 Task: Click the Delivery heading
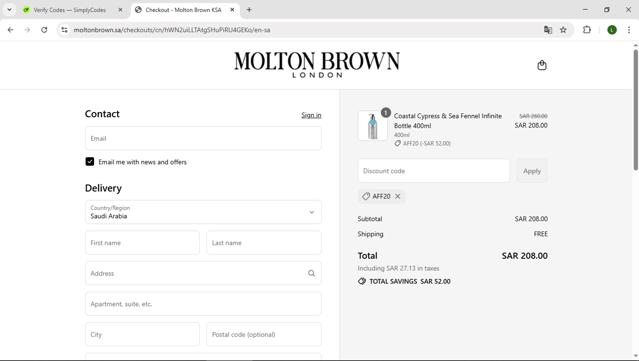pos(103,188)
